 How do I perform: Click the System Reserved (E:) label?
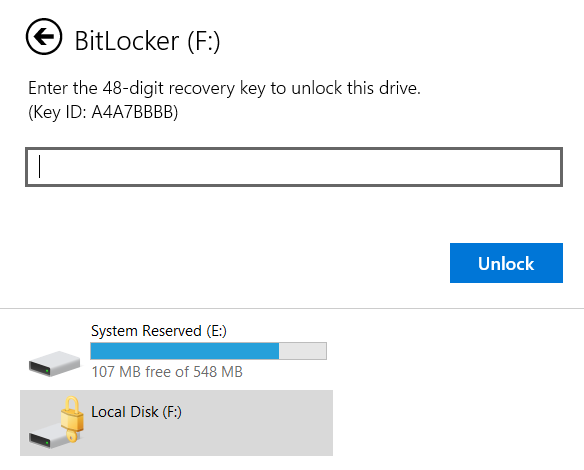(159, 331)
